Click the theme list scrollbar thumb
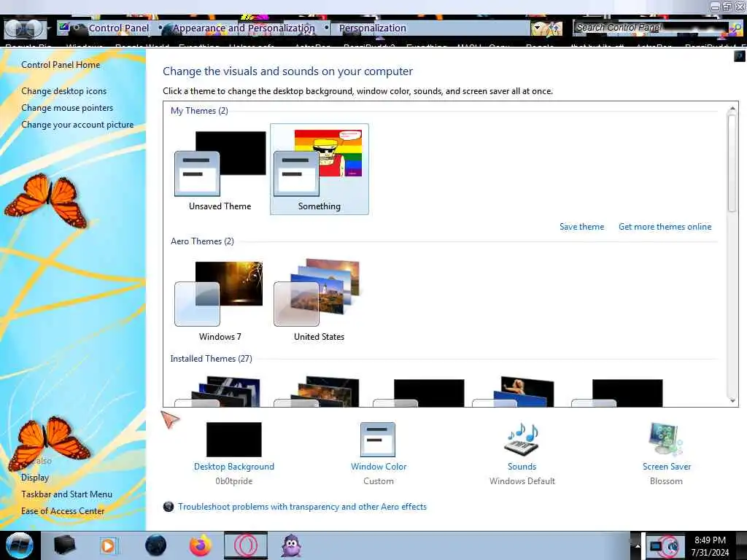 [732, 163]
